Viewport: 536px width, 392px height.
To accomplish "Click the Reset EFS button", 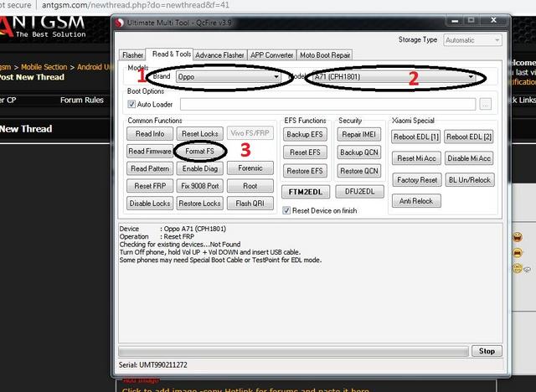I will (305, 152).
